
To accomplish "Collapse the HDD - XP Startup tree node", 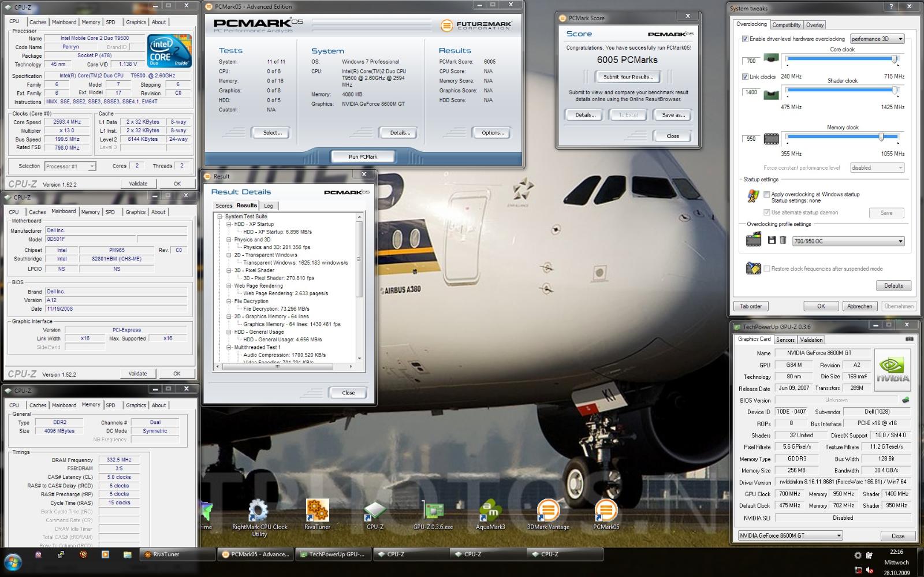I will point(229,224).
